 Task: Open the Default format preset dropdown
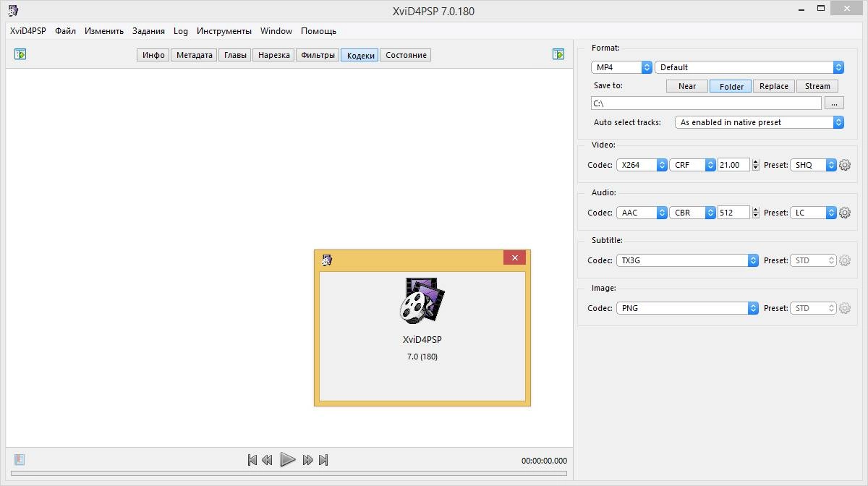(749, 67)
